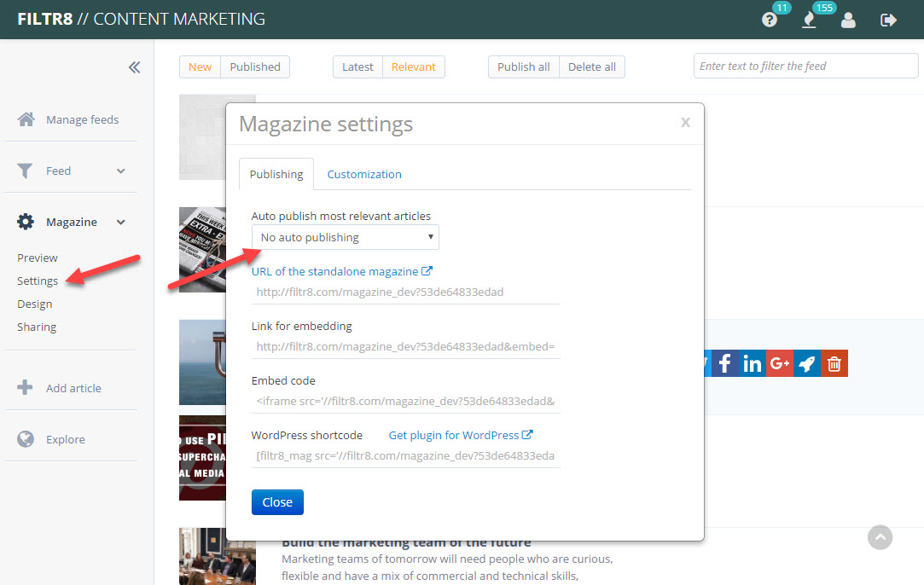Open the auto publishing dropdown
The image size is (924, 585).
point(346,237)
